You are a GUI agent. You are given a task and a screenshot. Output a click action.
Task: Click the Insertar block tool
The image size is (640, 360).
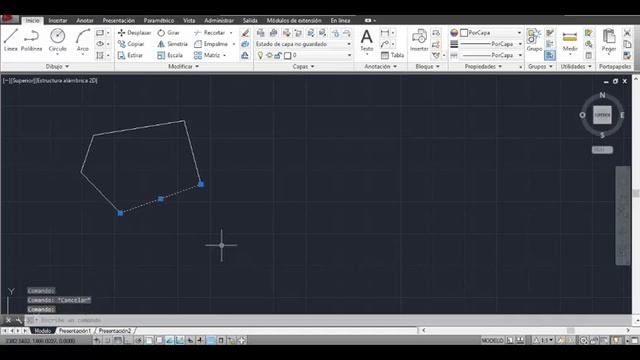click(419, 40)
